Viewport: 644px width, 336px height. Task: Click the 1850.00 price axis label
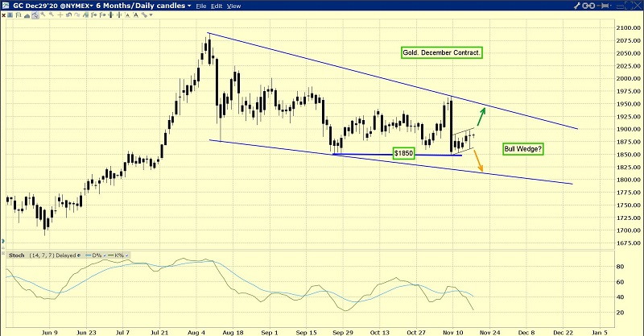click(629, 154)
